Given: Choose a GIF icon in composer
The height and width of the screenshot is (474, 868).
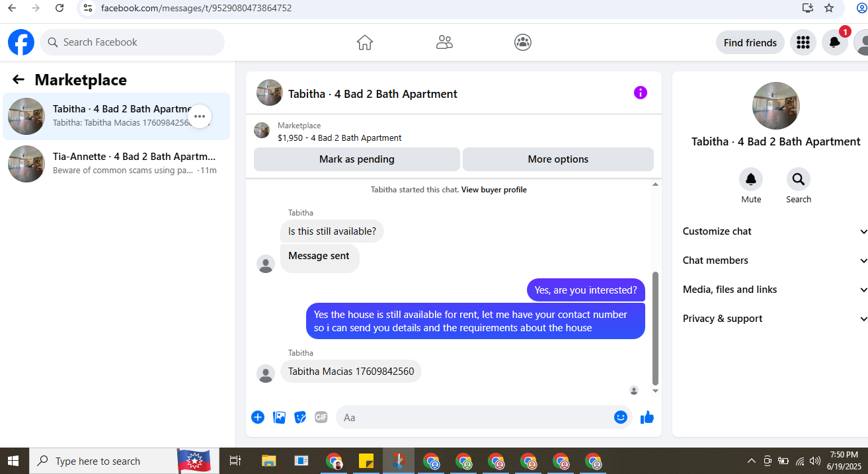Looking at the screenshot, I should (321, 417).
